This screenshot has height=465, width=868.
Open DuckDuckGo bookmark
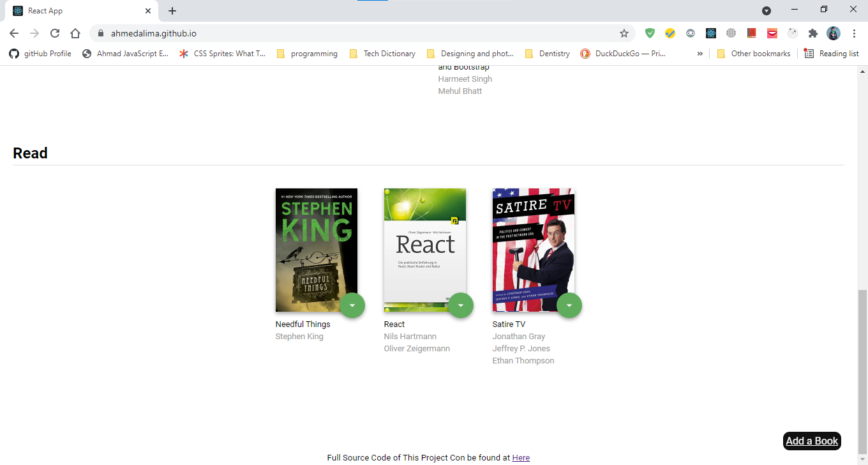pyautogui.click(x=624, y=54)
